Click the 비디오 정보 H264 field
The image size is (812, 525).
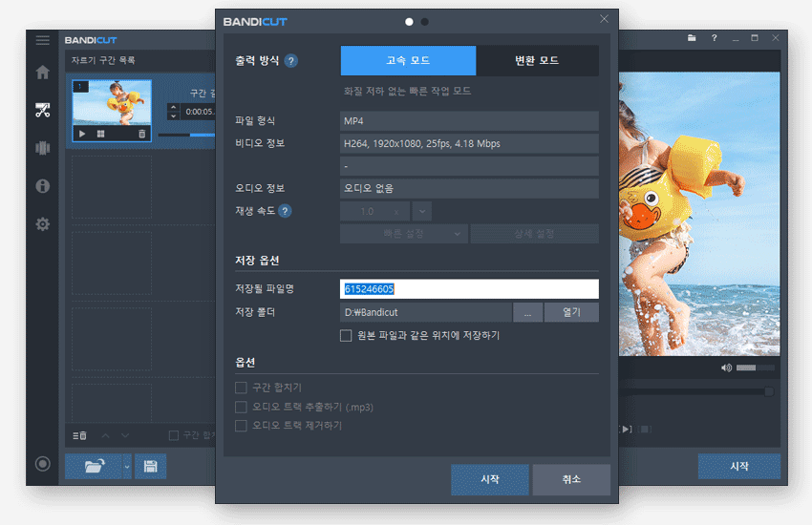[469, 144]
